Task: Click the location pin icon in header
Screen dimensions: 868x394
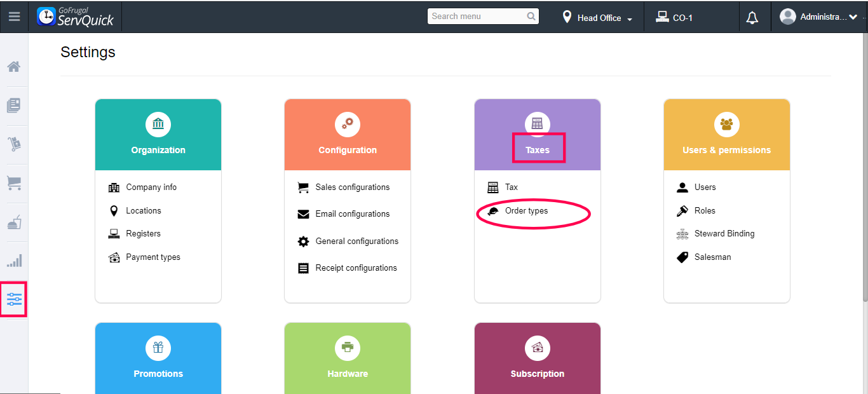Action: pyautogui.click(x=567, y=17)
